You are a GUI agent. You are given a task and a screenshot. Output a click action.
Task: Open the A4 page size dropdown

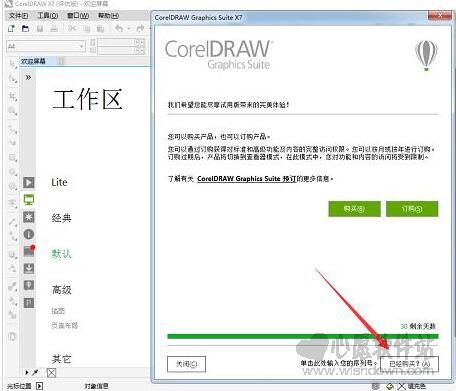pyautogui.click(x=46, y=46)
